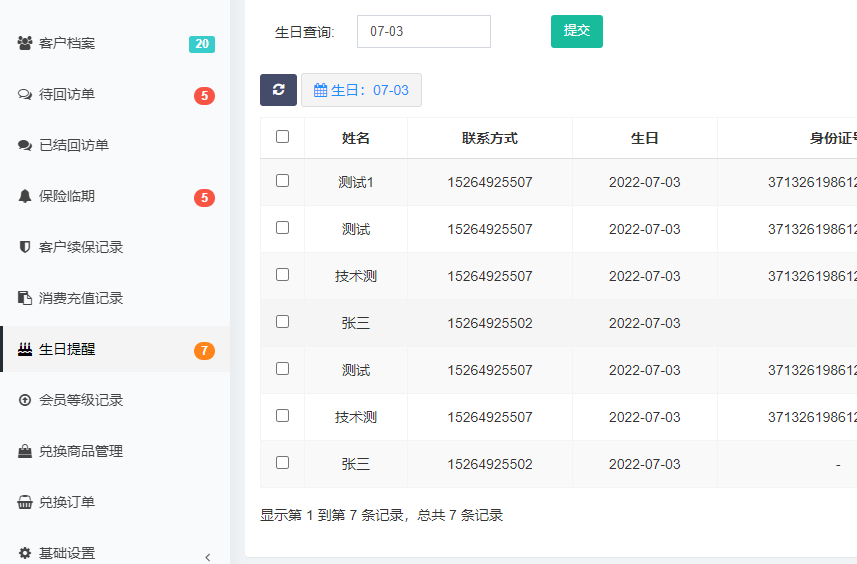
Task: Click the 客户续保记录 shield icon
Action: [25, 247]
